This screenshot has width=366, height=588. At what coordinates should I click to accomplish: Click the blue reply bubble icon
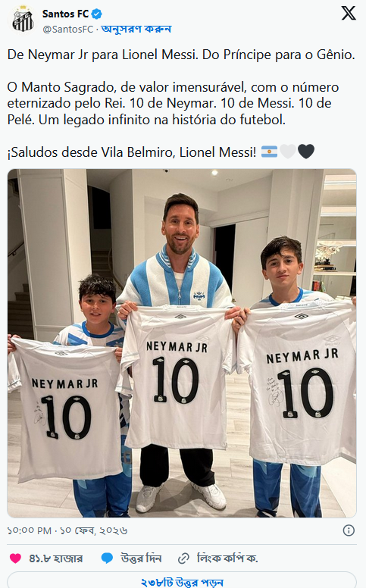[107, 558]
